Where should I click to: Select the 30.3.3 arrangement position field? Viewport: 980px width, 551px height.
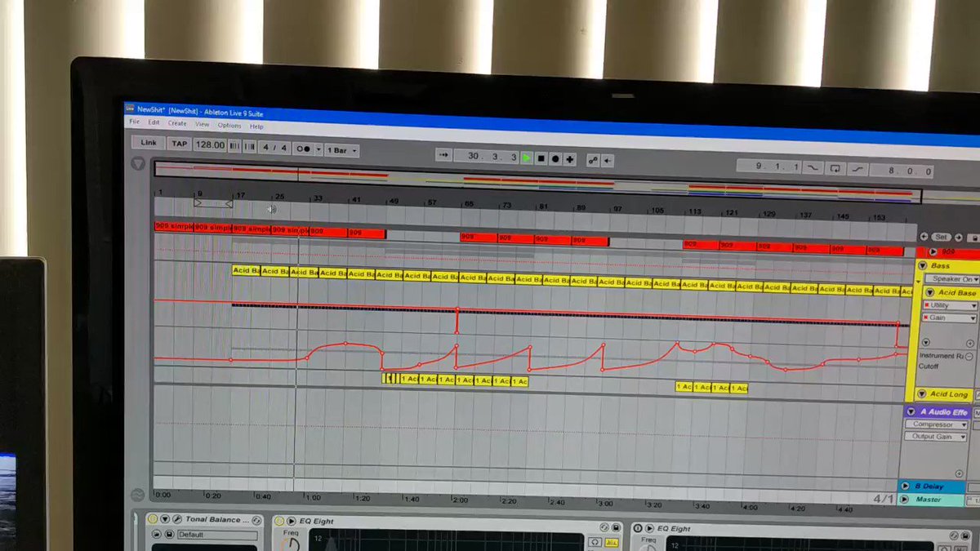pyautogui.click(x=485, y=156)
